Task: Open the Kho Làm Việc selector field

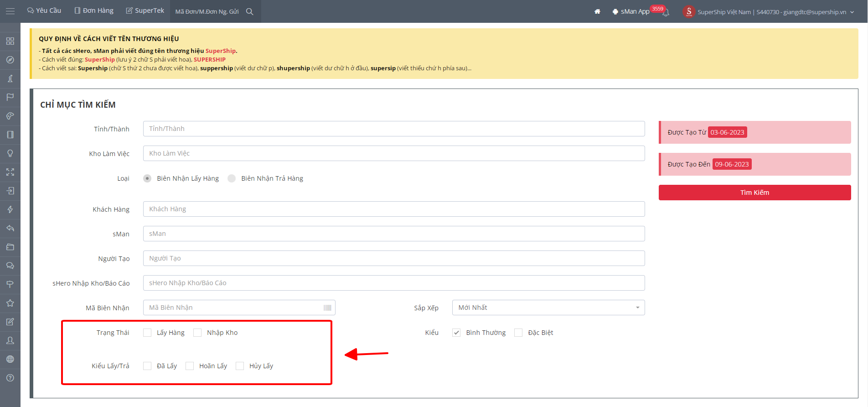Action: pos(394,153)
